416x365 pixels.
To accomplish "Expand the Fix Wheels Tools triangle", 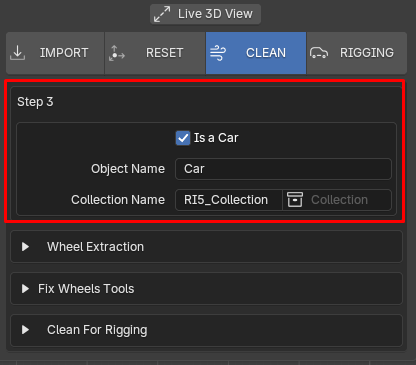I will (25, 288).
